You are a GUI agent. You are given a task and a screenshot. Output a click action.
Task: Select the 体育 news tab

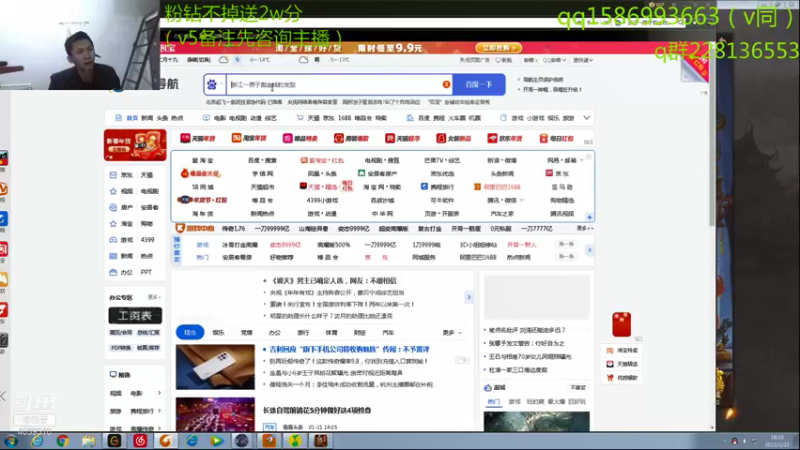[x=332, y=333]
